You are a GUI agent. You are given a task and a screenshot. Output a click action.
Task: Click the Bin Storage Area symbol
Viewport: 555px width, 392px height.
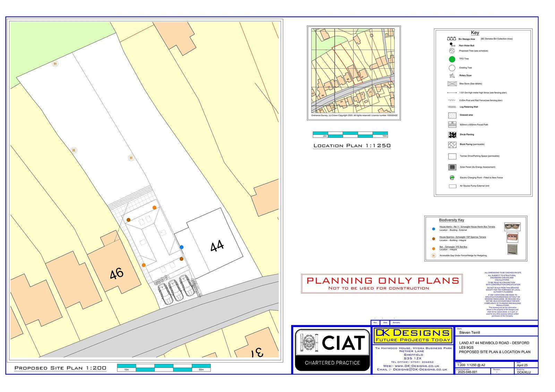tap(451, 39)
